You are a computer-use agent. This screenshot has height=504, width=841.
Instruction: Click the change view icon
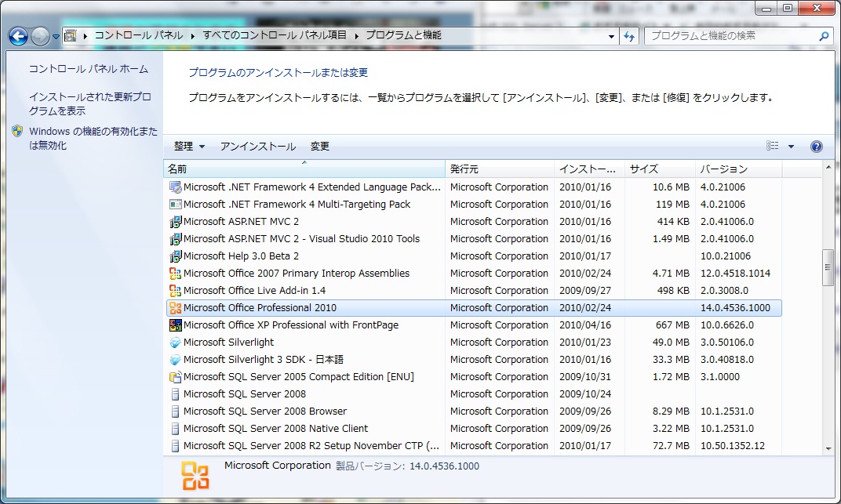point(773,147)
